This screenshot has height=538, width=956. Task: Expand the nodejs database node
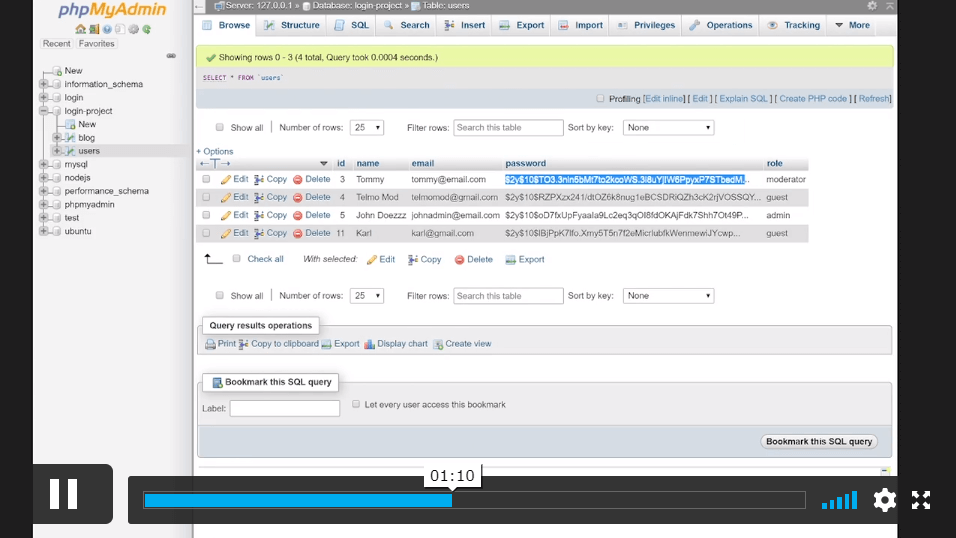pos(43,178)
